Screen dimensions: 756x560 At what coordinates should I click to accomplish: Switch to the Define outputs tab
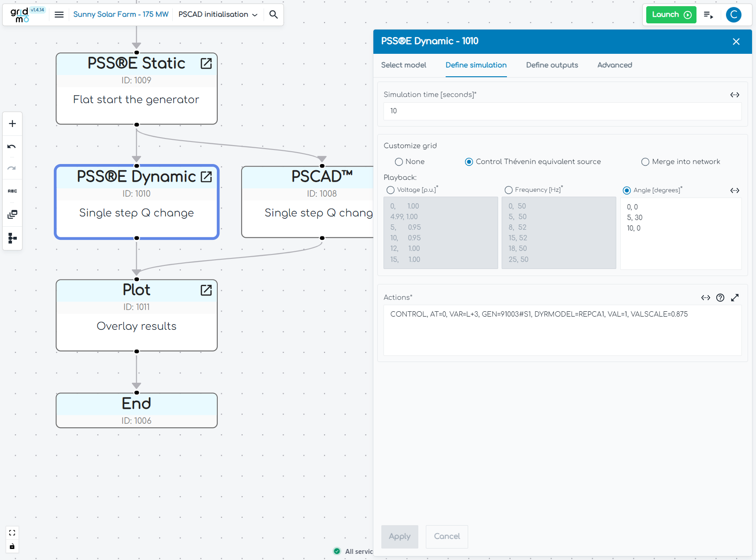pos(551,65)
